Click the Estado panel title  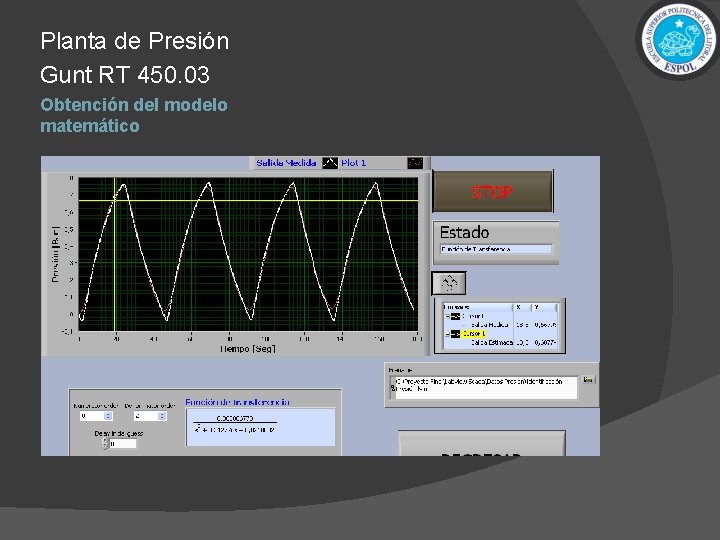tap(464, 232)
